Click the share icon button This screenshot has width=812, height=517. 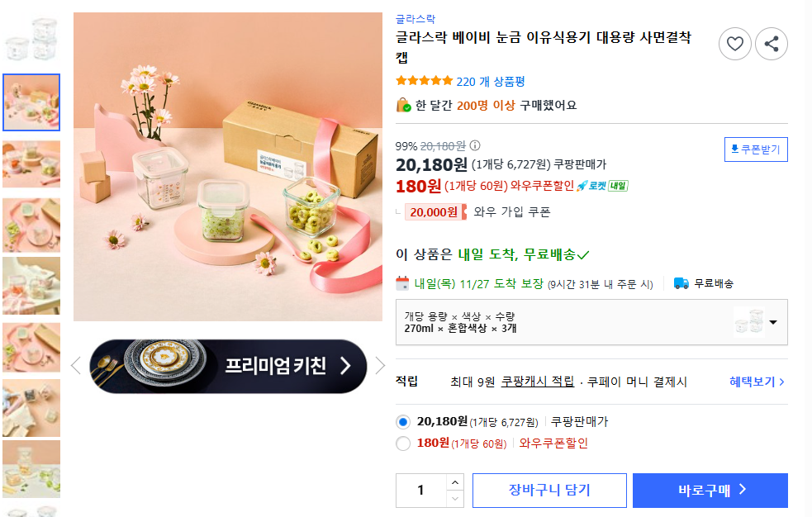(772, 44)
